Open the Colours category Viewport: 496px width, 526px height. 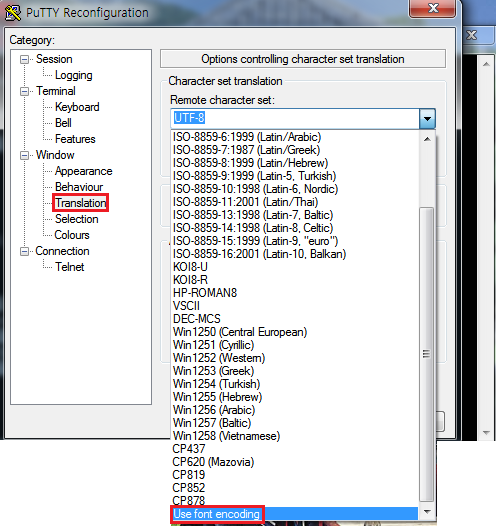click(72, 235)
